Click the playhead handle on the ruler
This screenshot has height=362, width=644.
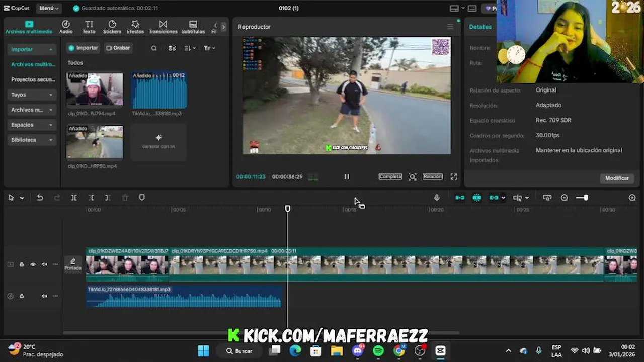coord(288,209)
